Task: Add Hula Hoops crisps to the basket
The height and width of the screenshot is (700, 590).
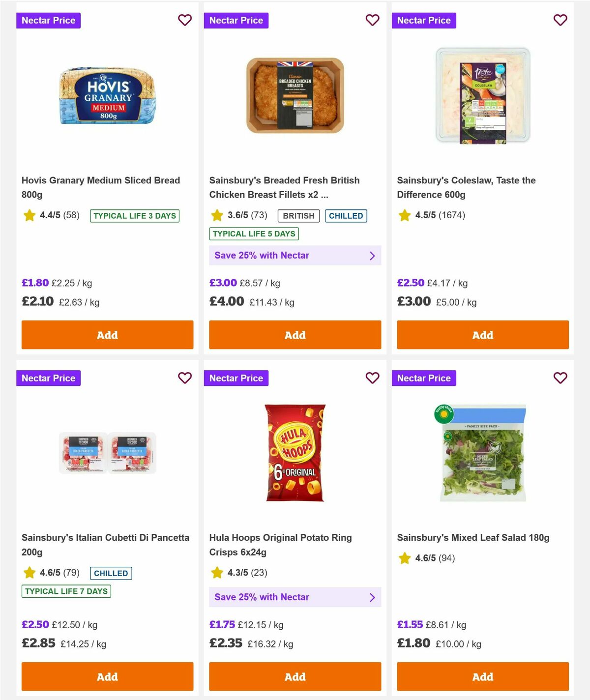Action: point(295,676)
